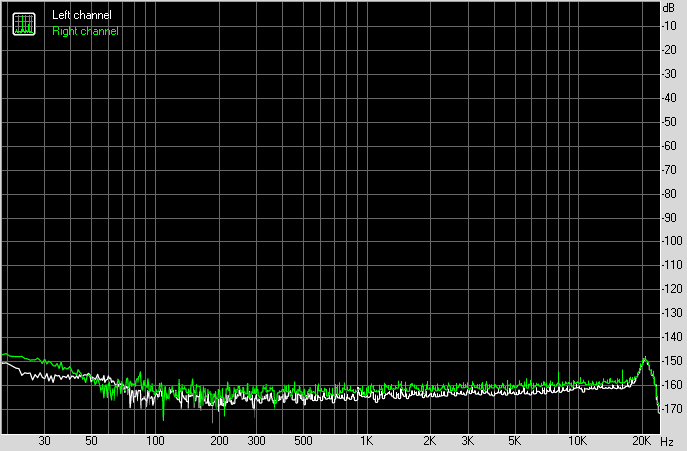Select the 'Right channel' legend label
Screen dimensions: 687x451
[85, 31]
